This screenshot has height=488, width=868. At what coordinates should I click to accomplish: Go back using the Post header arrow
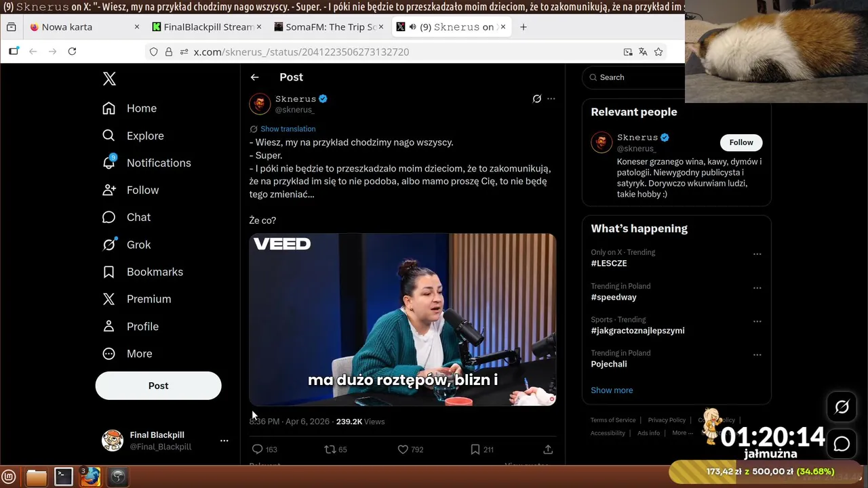coord(254,77)
